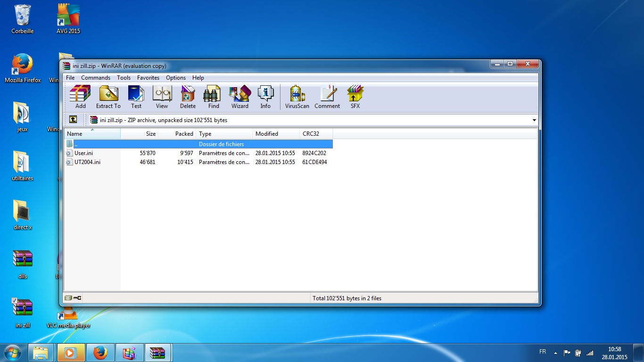644x362 pixels.
Task: Open the Comment tool
Action: [x=327, y=97]
